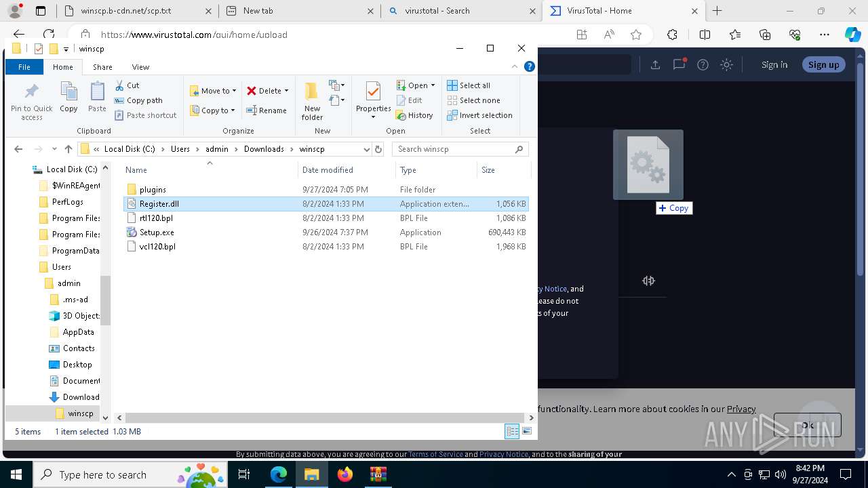Switch to large icons view

(527, 431)
